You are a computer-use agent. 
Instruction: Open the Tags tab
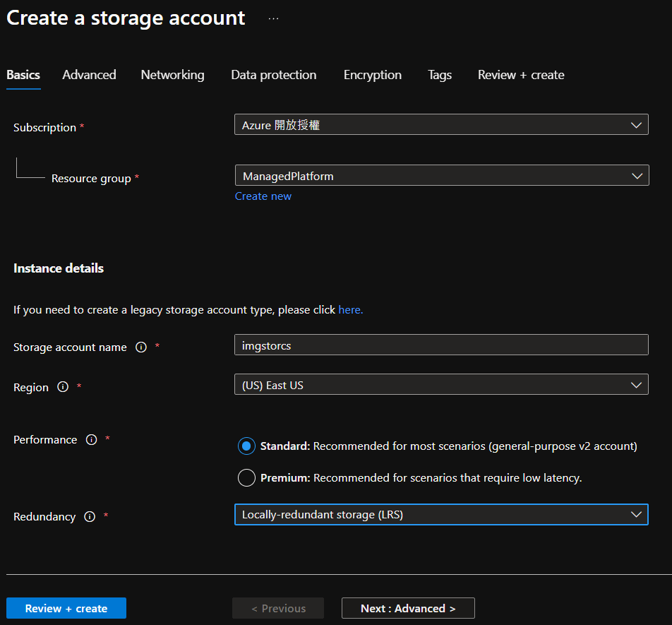coord(439,75)
